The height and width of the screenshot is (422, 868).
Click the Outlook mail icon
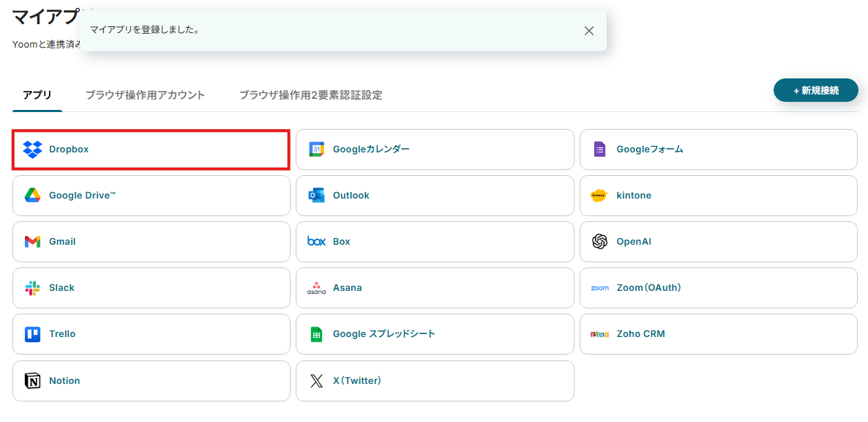[316, 196]
